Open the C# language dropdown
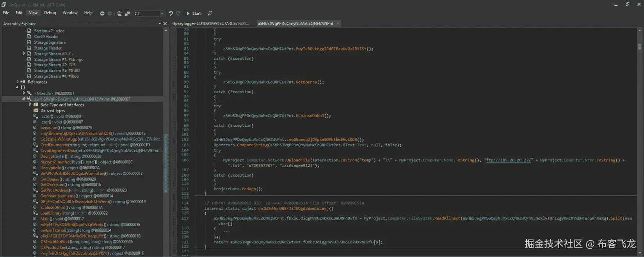 click(x=149, y=14)
